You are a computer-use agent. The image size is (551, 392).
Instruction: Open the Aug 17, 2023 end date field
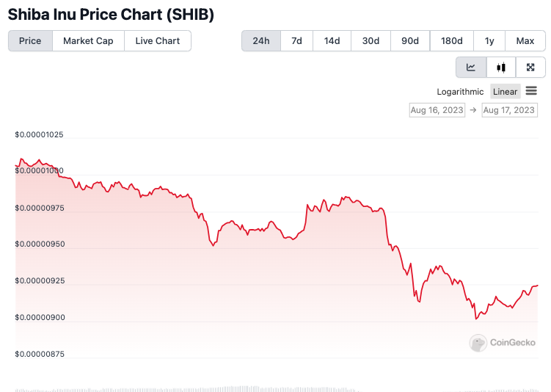pyautogui.click(x=509, y=110)
